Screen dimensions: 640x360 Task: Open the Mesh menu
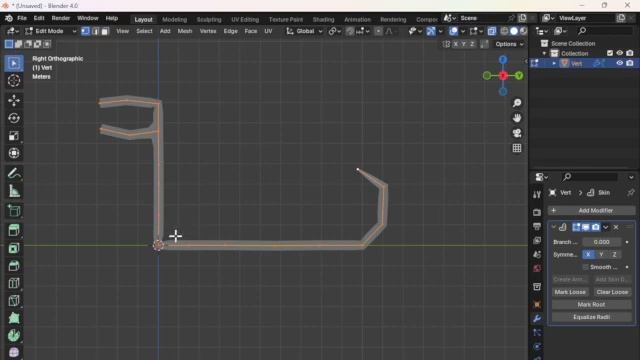[x=184, y=31]
